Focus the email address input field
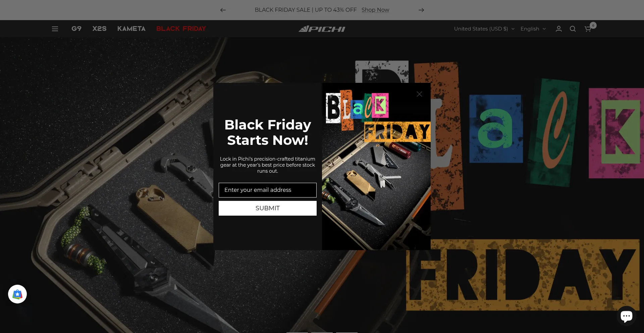The height and width of the screenshot is (333, 644). (268, 190)
